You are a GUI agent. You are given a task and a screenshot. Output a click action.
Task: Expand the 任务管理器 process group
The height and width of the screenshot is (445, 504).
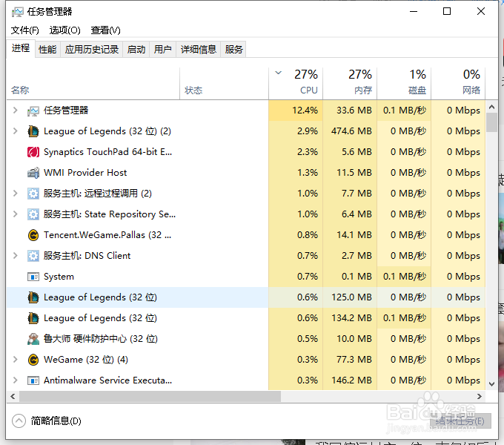tap(15, 111)
